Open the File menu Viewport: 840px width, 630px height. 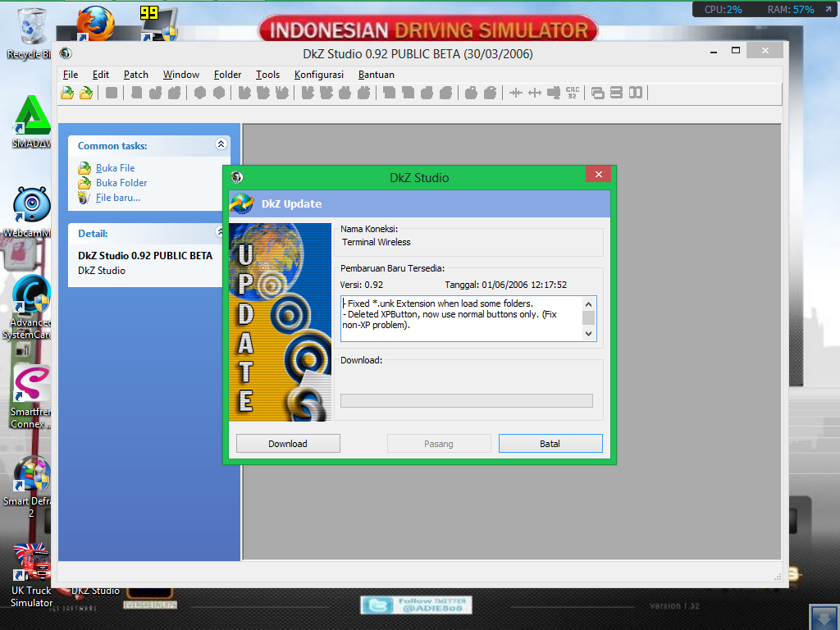pos(71,75)
